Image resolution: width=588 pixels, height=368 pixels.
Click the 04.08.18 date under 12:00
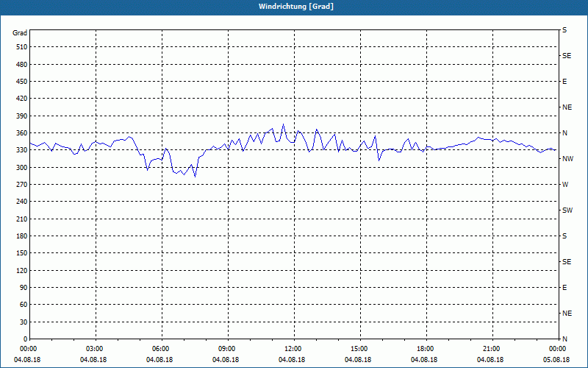coord(292,360)
